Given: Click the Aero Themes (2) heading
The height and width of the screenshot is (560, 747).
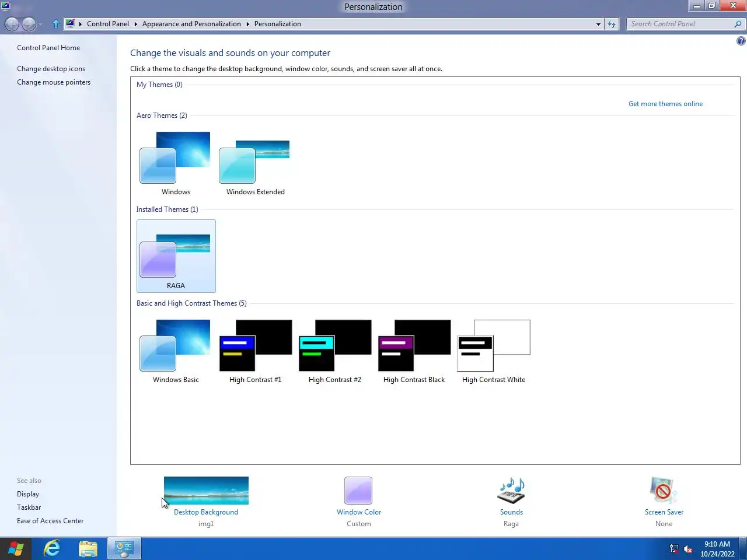Looking at the screenshot, I should pyautogui.click(x=162, y=116).
